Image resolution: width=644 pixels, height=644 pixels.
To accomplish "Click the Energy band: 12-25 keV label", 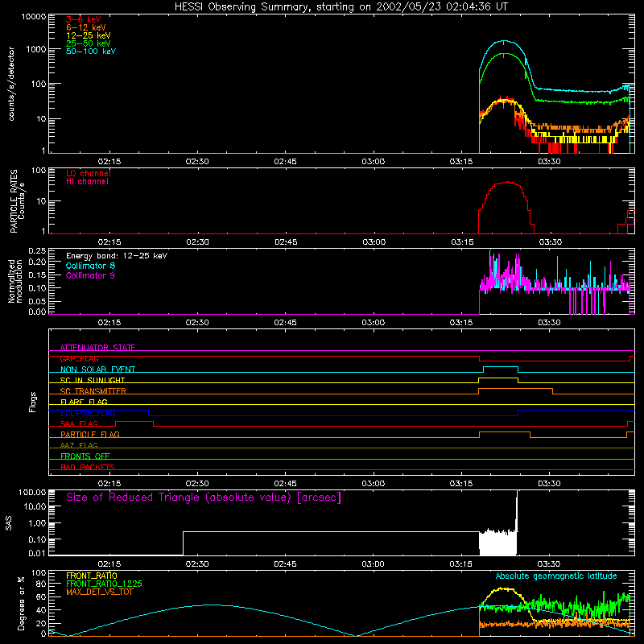I will tap(117, 256).
